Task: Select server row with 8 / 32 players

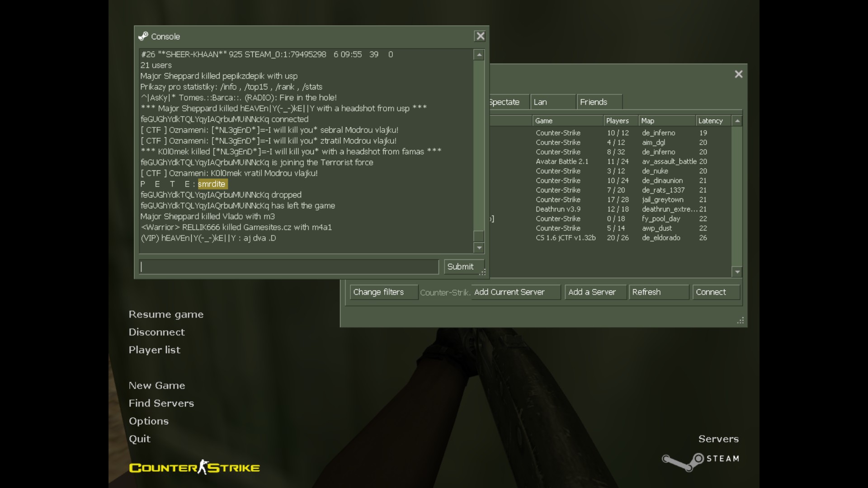Action: 610,152
